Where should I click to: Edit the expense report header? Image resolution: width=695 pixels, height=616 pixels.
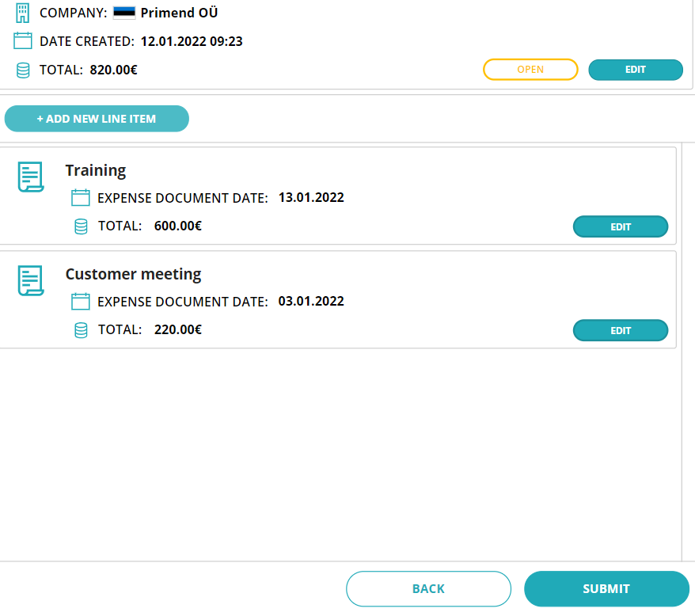tap(636, 70)
